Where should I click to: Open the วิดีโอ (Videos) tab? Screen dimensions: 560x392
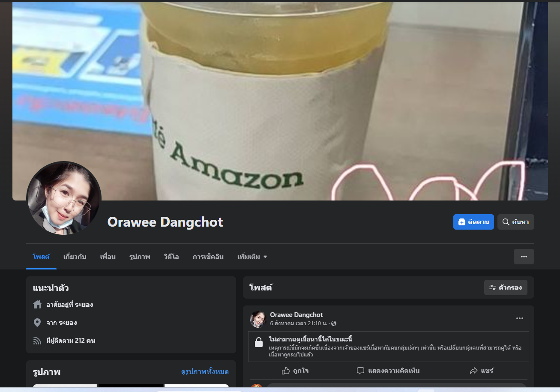click(171, 257)
